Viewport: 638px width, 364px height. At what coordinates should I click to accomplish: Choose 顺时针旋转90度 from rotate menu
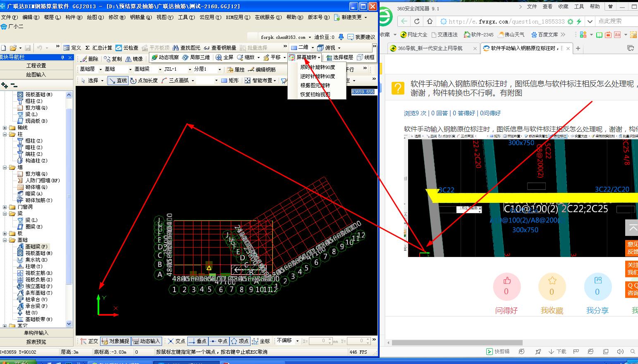(x=317, y=67)
